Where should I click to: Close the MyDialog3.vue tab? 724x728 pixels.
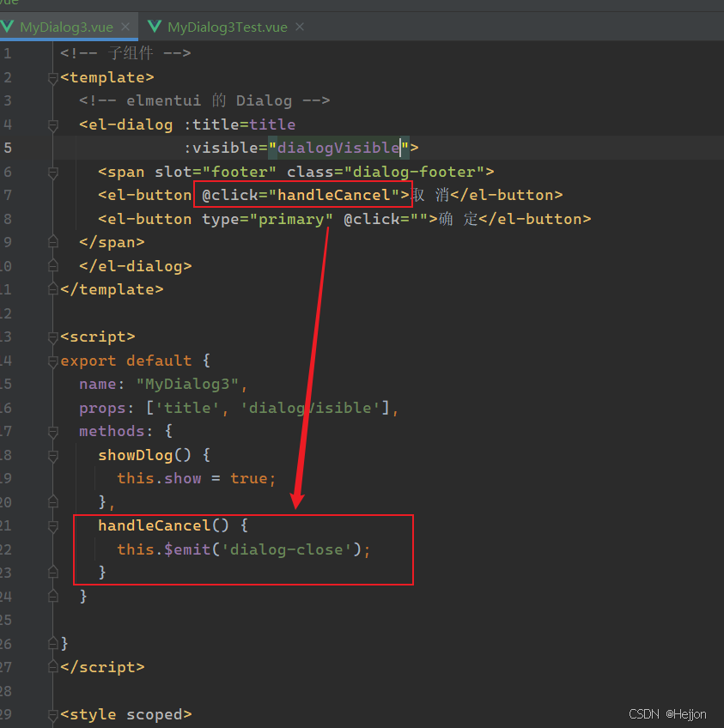[125, 27]
